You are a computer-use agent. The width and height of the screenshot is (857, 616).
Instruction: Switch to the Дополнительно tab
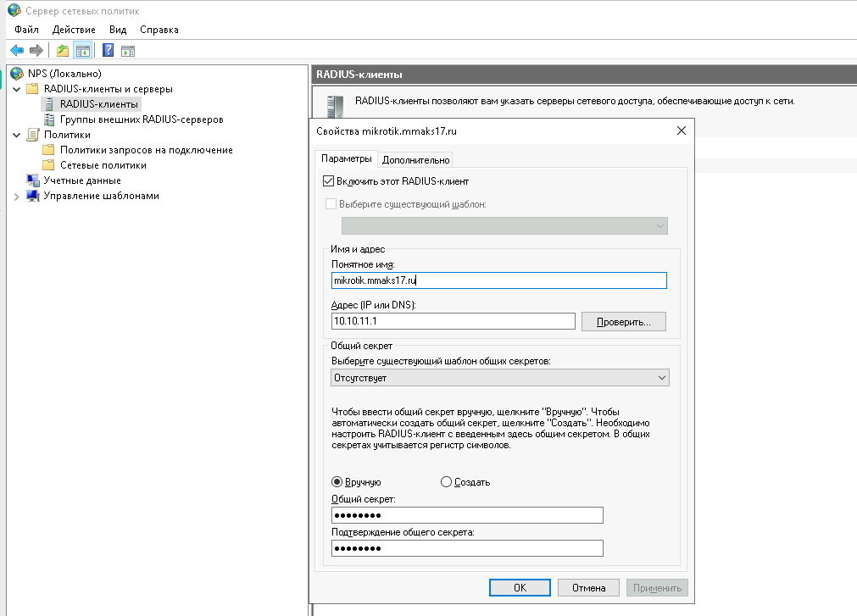[415, 159]
